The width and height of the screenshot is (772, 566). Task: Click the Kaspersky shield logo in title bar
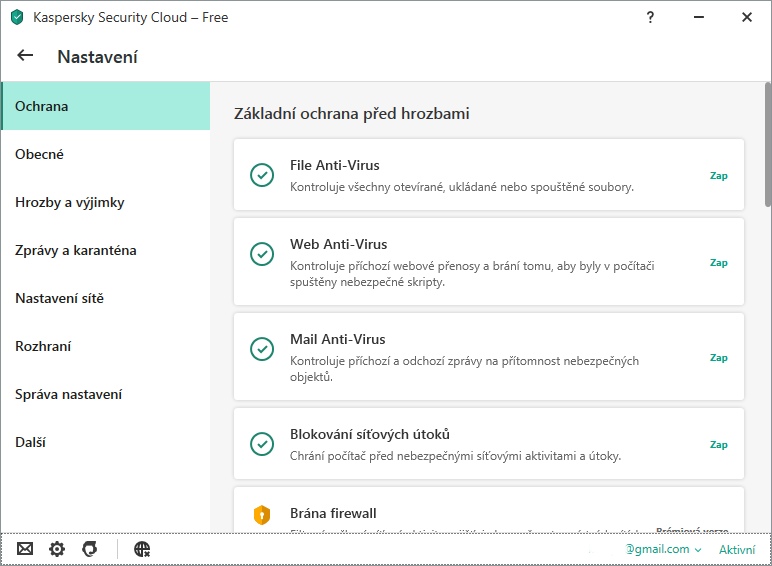click(x=17, y=17)
